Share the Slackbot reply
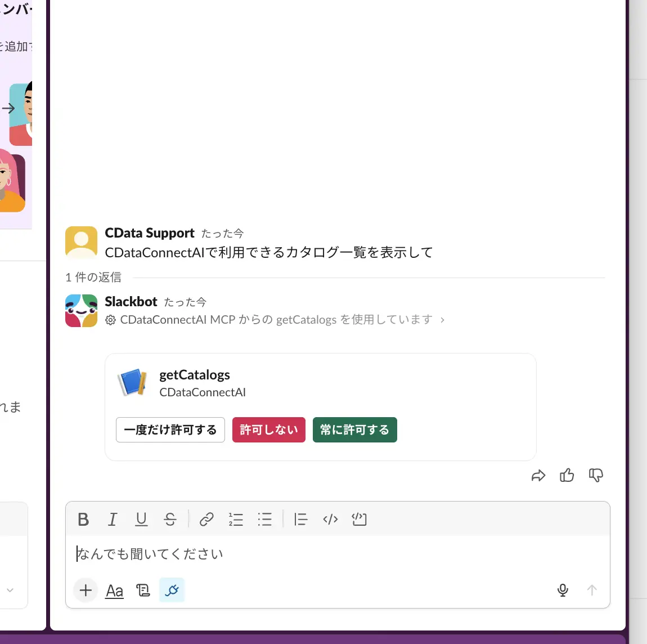The image size is (647, 644). [x=538, y=476]
